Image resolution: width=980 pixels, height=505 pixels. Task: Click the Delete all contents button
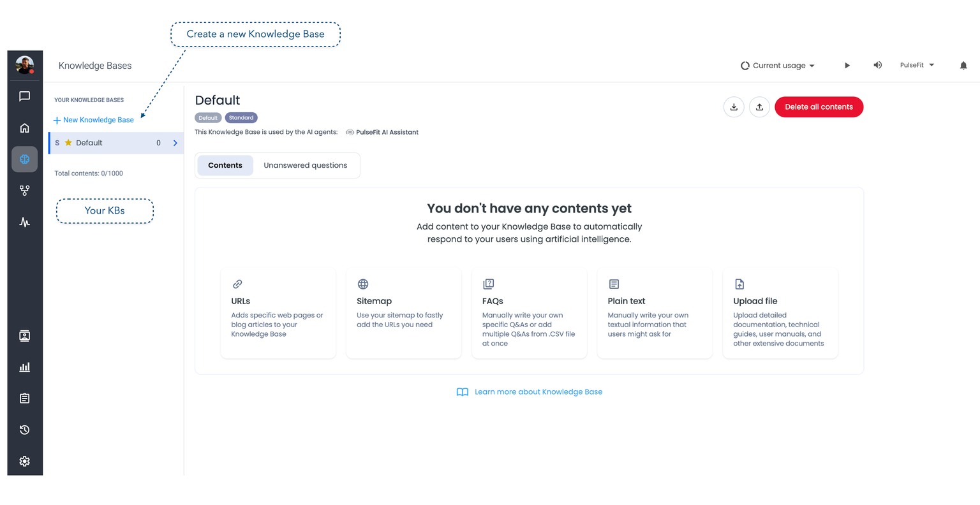click(819, 107)
